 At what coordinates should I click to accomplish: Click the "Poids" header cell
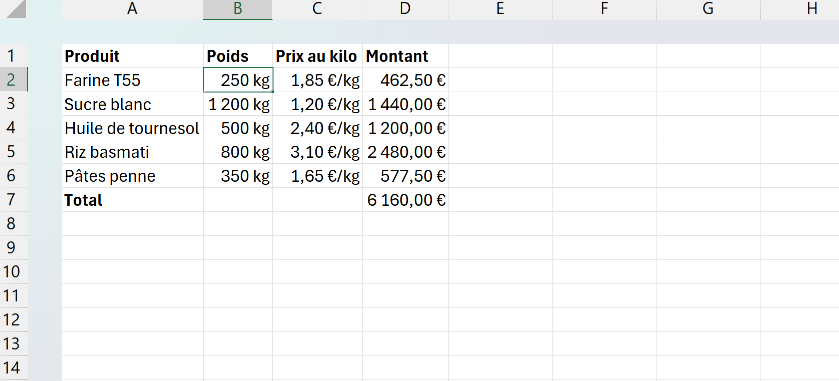pyautogui.click(x=238, y=56)
